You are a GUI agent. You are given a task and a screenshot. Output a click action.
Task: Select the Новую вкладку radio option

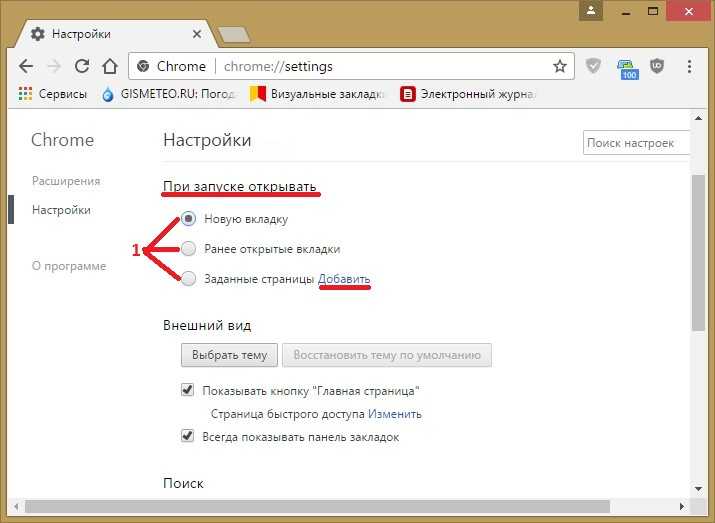click(188, 219)
